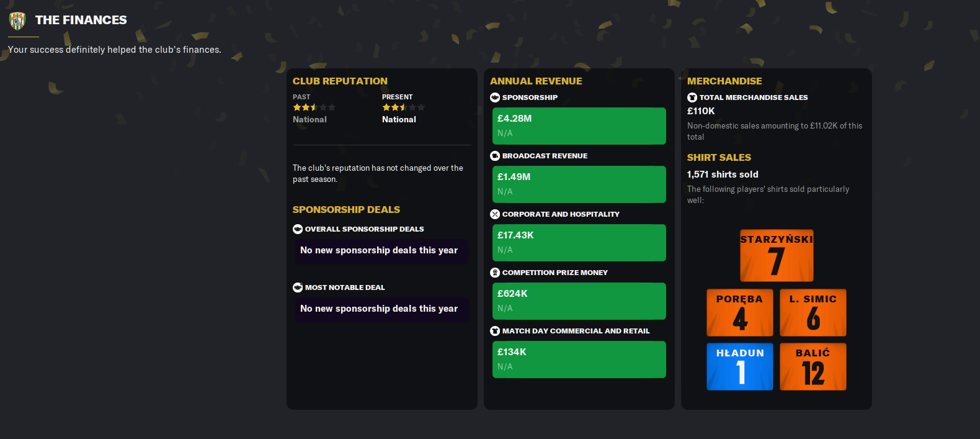
Task: Open the £1.49M broadcast revenue box
Action: pos(579,184)
